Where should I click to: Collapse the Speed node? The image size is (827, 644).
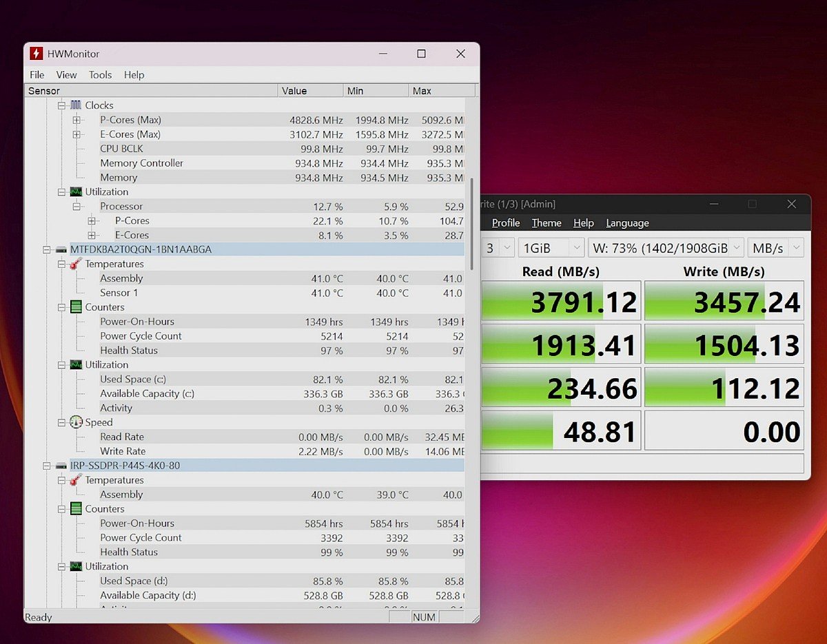tap(61, 422)
